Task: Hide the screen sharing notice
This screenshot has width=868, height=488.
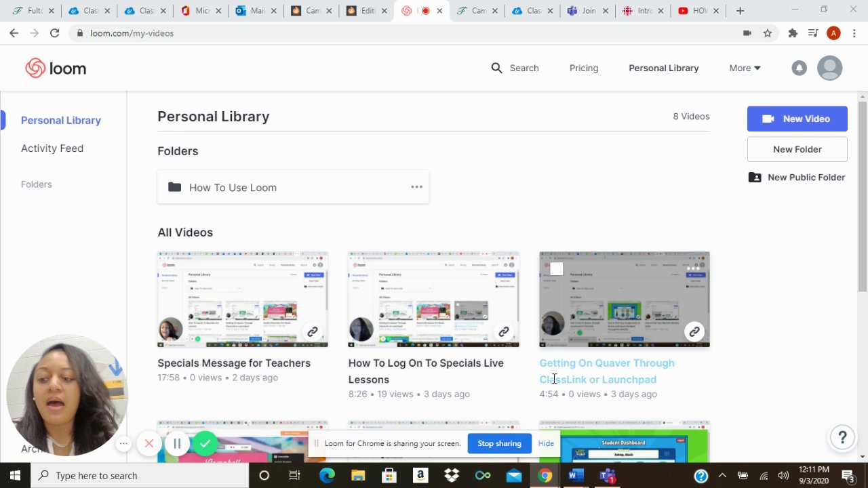Action: (x=546, y=443)
